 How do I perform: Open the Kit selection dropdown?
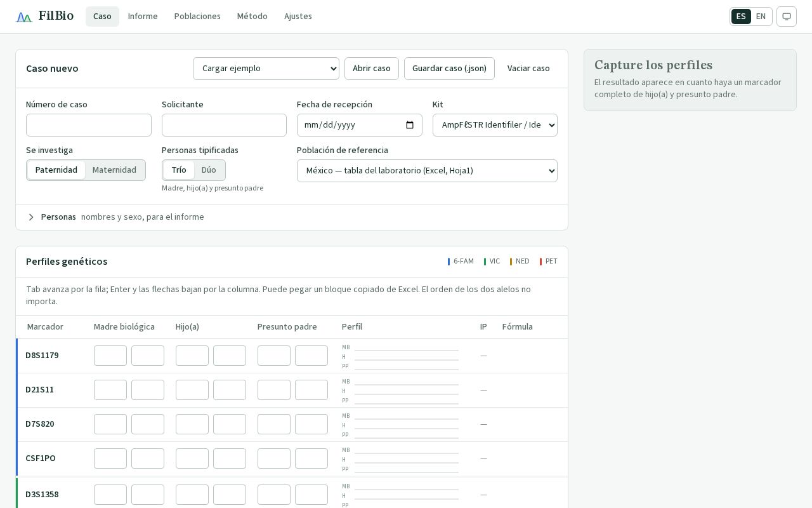[x=495, y=125]
